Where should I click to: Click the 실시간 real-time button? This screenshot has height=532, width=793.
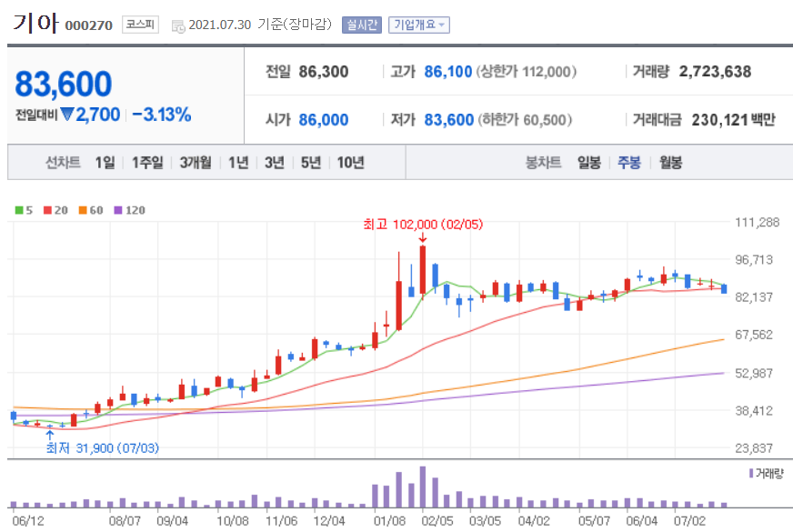pyautogui.click(x=362, y=25)
